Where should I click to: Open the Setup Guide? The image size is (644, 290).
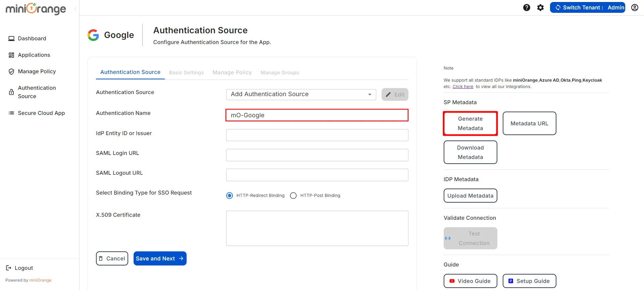529,281
